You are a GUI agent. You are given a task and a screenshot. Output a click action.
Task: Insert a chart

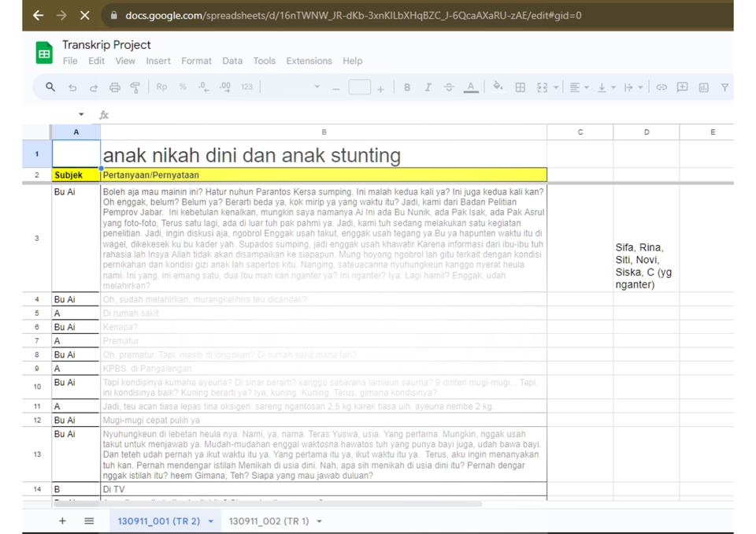[x=704, y=87]
